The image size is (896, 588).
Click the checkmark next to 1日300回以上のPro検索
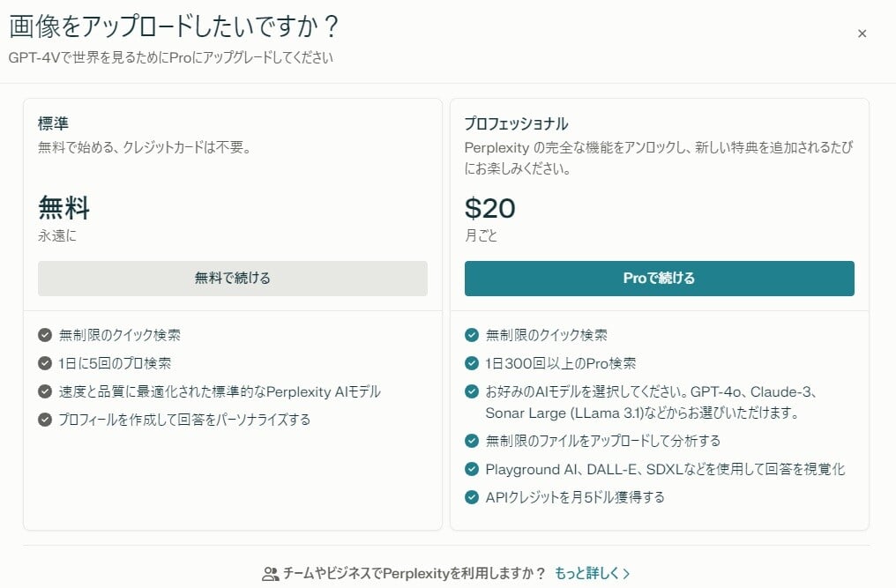[x=469, y=361]
